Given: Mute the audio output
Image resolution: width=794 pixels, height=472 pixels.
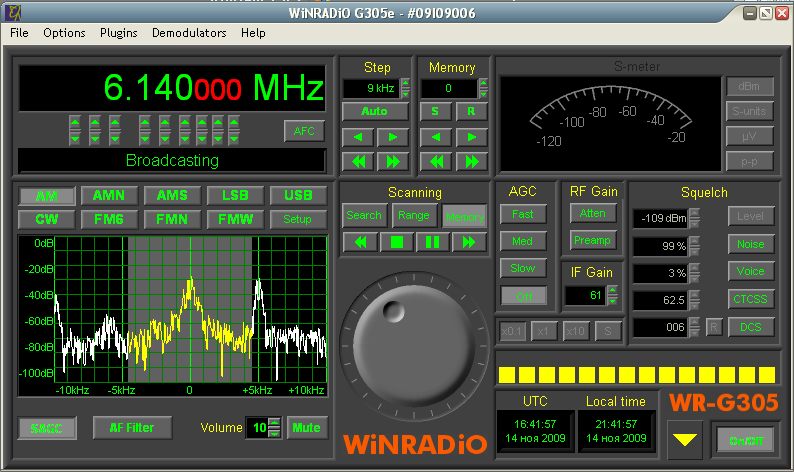Looking at the screenshot, I should pyautogui.click(x=307, y=428).
